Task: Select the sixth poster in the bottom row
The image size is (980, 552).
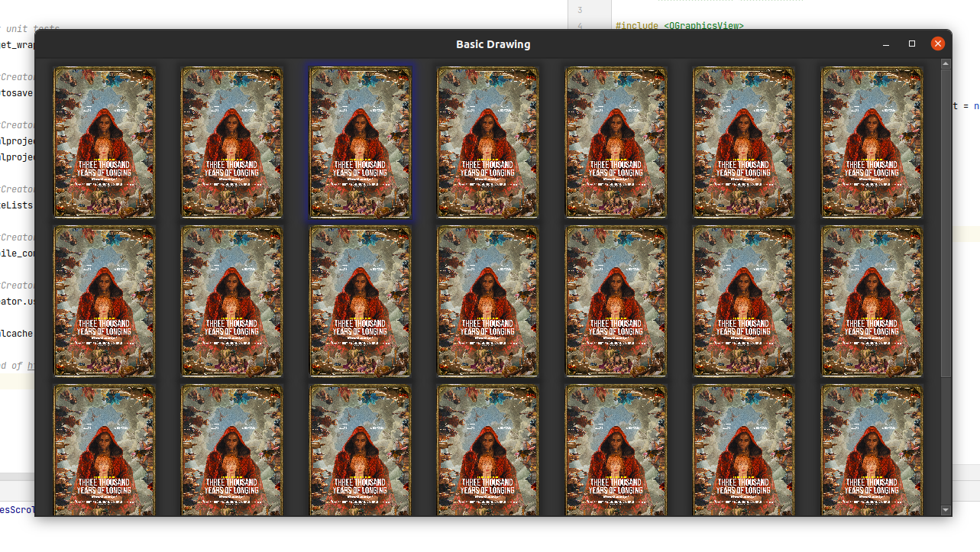Action: (744, 450)
